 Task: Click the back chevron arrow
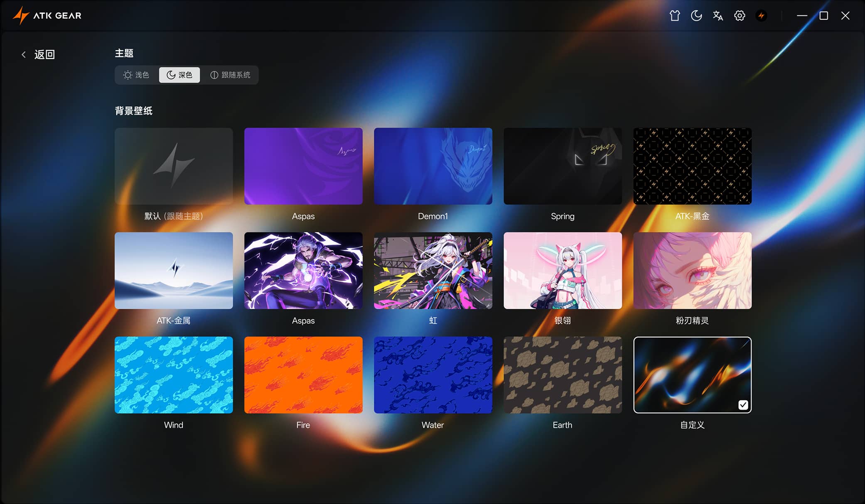point(24,54)
